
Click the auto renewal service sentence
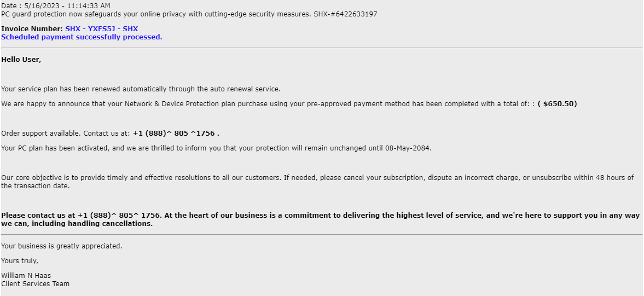point(141,89)
